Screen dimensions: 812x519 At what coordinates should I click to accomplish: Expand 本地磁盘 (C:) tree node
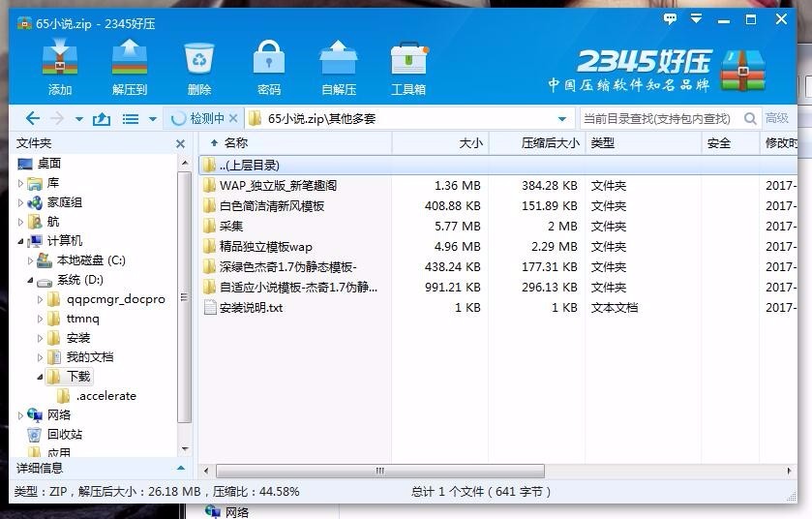coord(30,260)
